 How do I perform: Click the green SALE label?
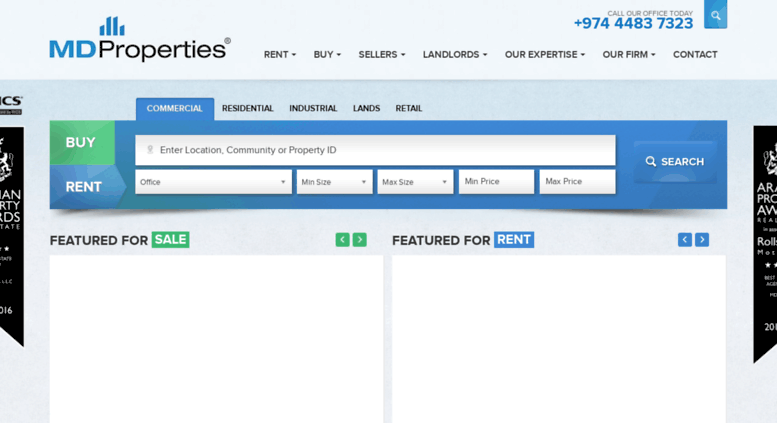point(170,240)
